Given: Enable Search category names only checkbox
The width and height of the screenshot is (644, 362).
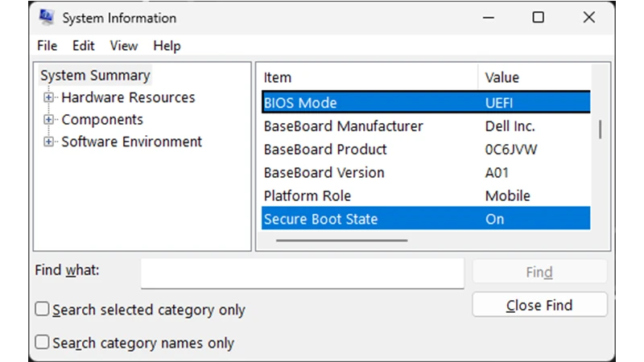Looking at the screenshot, I should (43, 343).
